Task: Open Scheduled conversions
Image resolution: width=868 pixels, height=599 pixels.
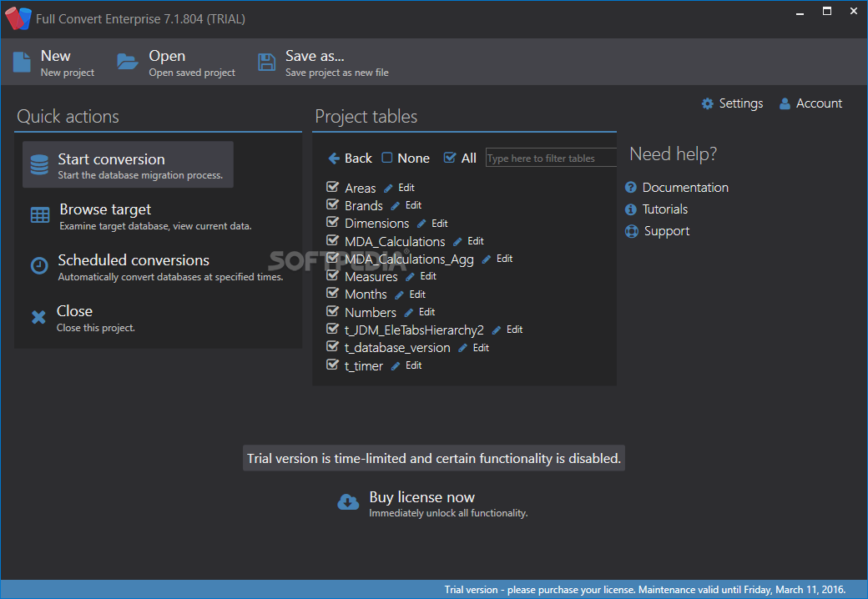Action: tap(157, 267)
